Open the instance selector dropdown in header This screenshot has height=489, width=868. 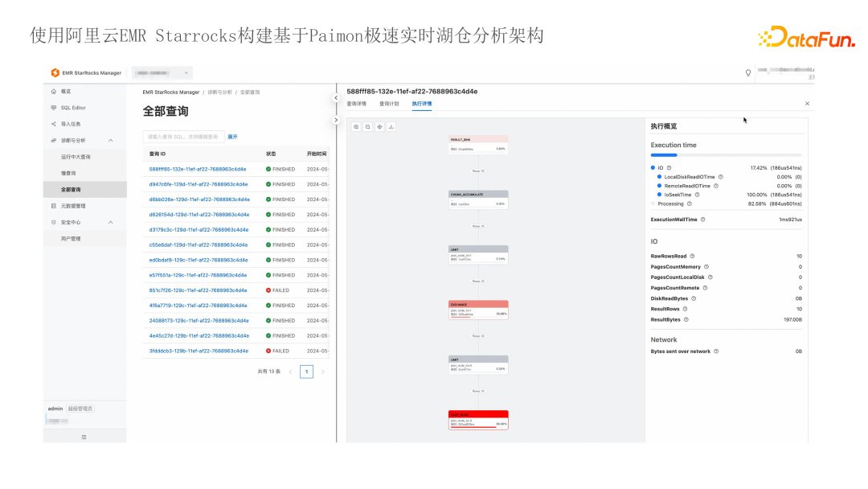coord(162,72)
